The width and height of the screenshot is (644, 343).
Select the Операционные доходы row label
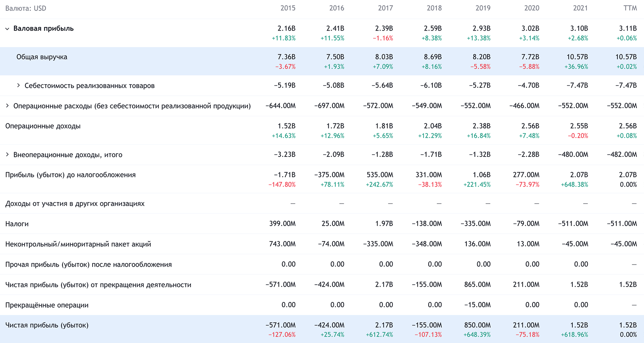click(x=43, y=126)
